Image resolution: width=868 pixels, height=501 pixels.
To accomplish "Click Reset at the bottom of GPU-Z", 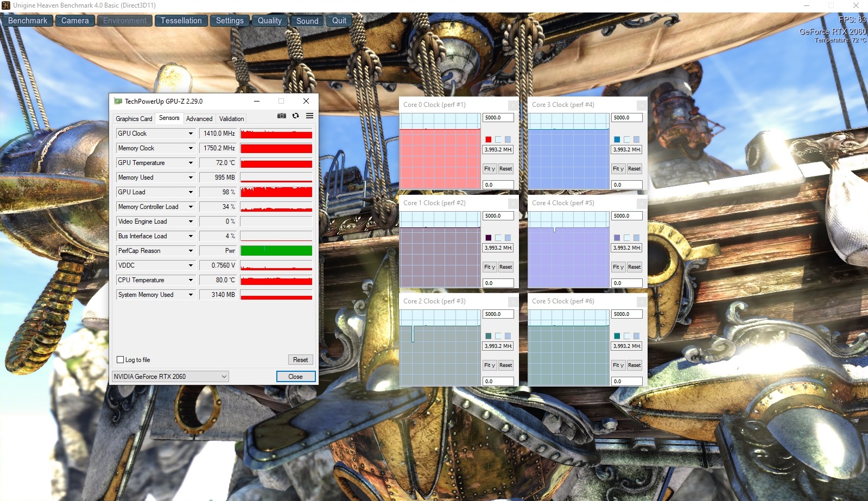I will point(301,360).
